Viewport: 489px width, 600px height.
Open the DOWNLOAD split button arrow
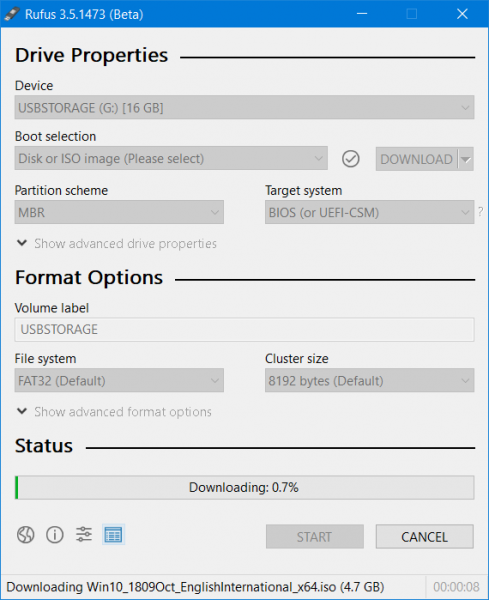pos(466,159)
